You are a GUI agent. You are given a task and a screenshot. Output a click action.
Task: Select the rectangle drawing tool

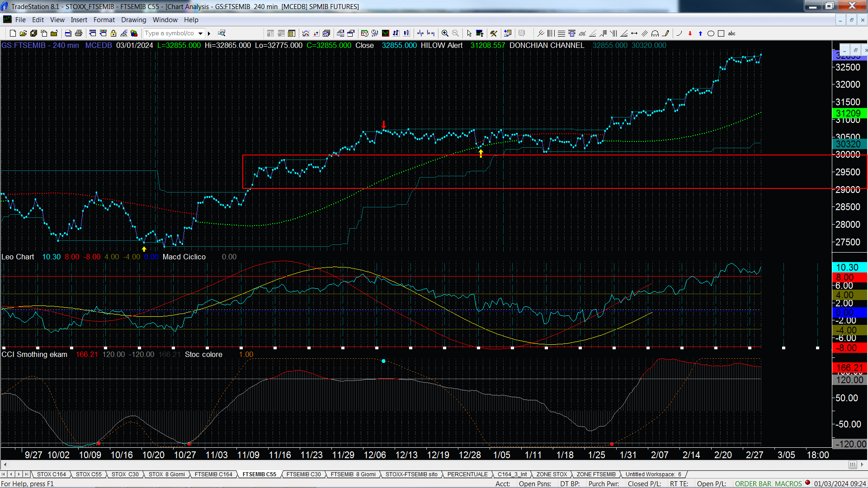(x=721, y=33)
